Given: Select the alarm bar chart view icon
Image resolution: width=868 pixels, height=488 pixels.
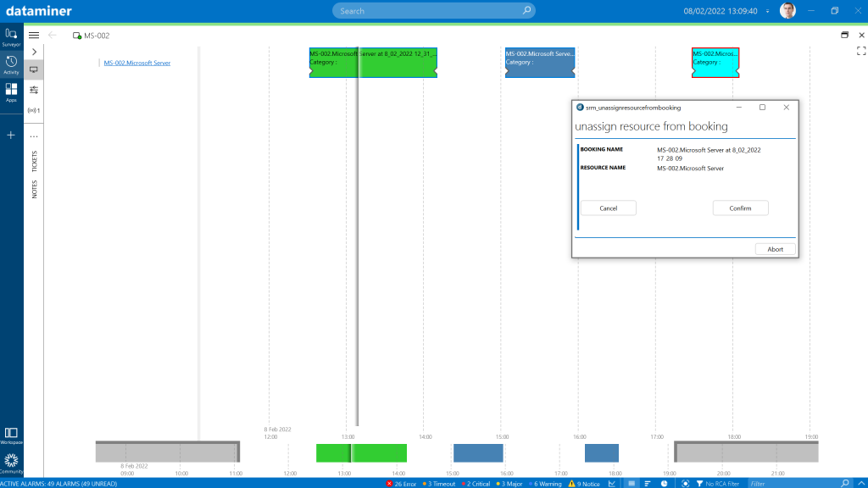Looking at the screenshot, I should (648, 484).
